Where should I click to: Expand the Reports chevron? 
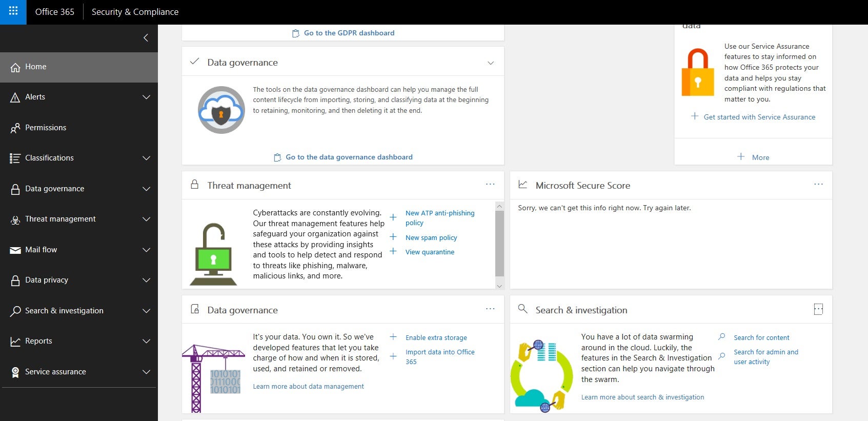pyautogui.click(x=146, y=341)
